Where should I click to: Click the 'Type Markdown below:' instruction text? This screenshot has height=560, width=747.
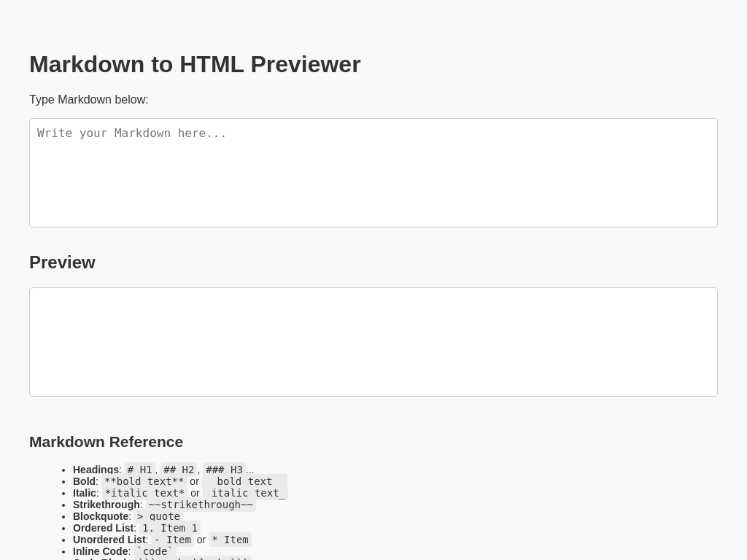88,99
